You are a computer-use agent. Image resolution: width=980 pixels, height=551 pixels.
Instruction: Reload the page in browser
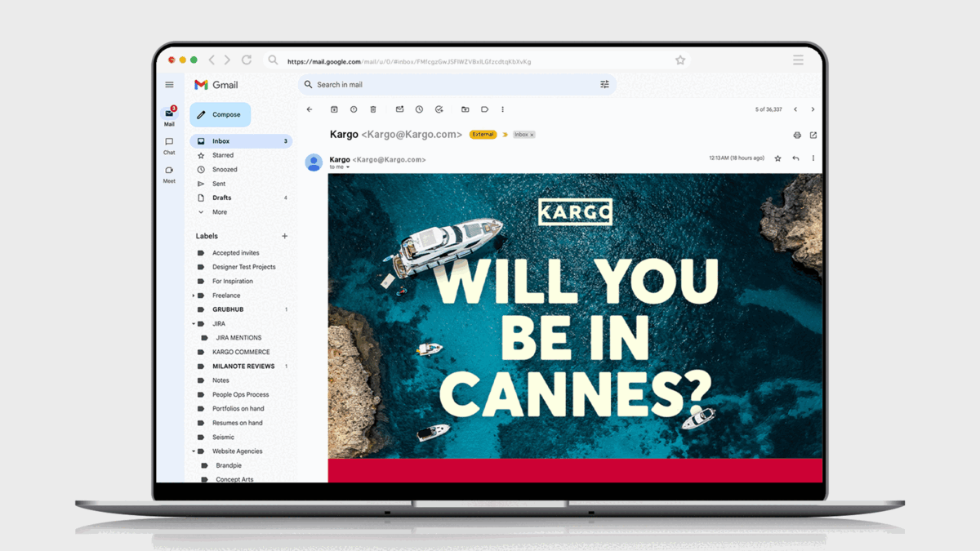click(x=246, y=60)
